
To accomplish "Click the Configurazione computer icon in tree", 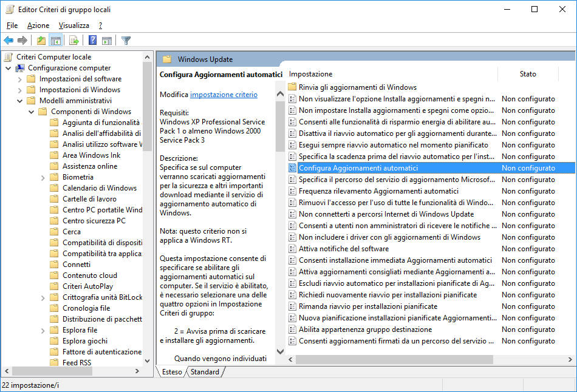I will pyautogui.click(x=20, y=68).
